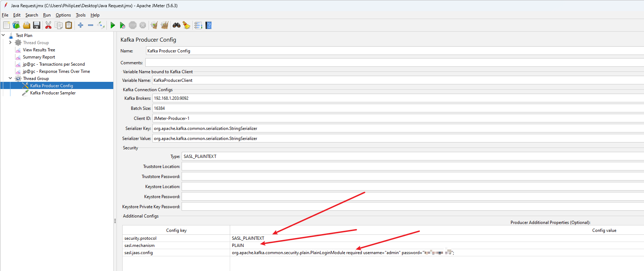Select Kafka Producer Sampler in tree

(53, 93)
